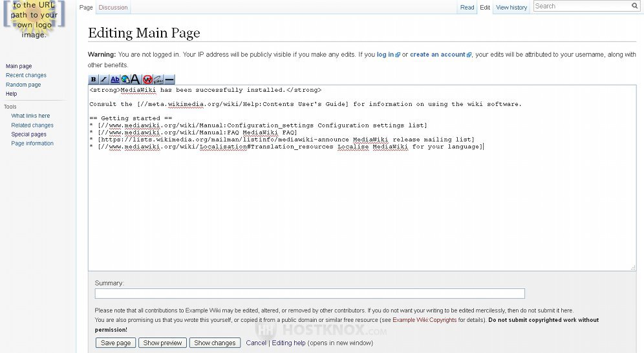Open Page information link
Viewport: 644px width, 353px height.
(32, 144)
